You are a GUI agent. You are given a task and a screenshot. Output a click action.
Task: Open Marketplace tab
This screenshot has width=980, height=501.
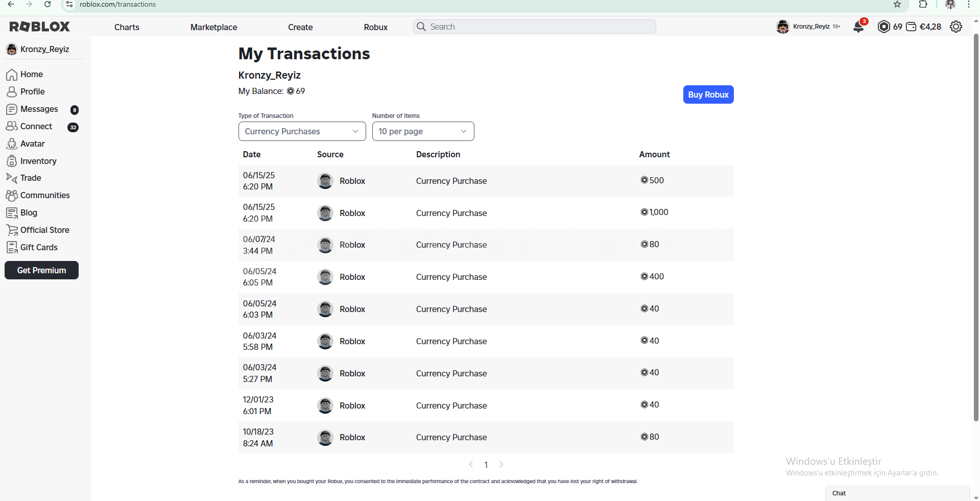tap(213, 27)
